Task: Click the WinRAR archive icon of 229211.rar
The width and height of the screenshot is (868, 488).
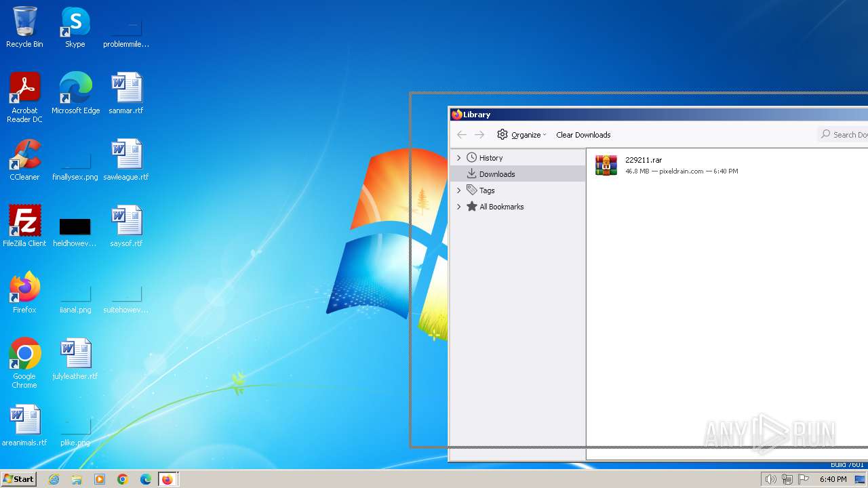Action: coord(606,165)
